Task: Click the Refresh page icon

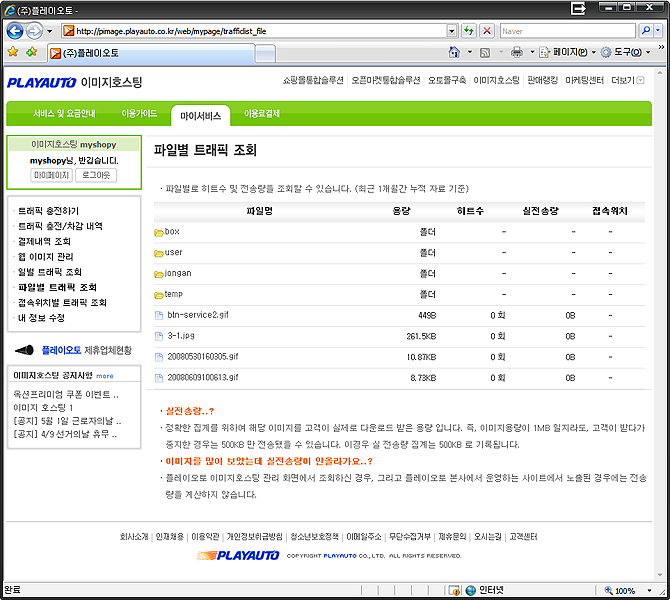Action: tap(467, 31)
